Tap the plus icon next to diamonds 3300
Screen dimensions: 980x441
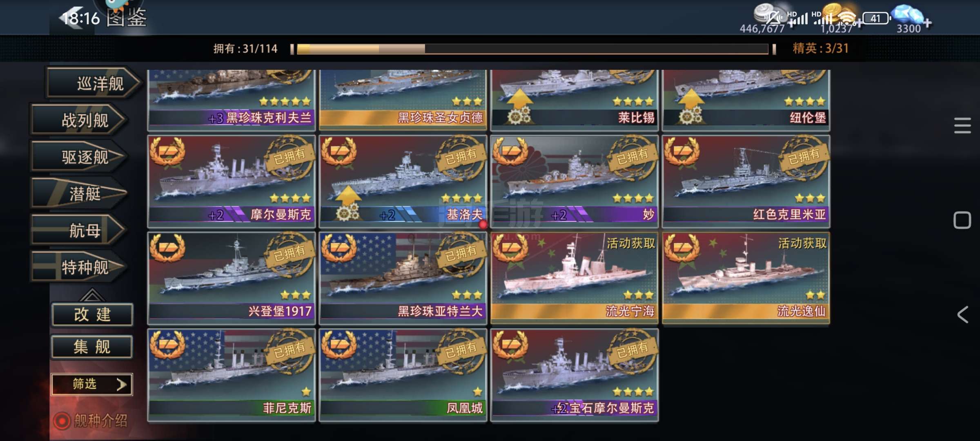tap(928, 23)
